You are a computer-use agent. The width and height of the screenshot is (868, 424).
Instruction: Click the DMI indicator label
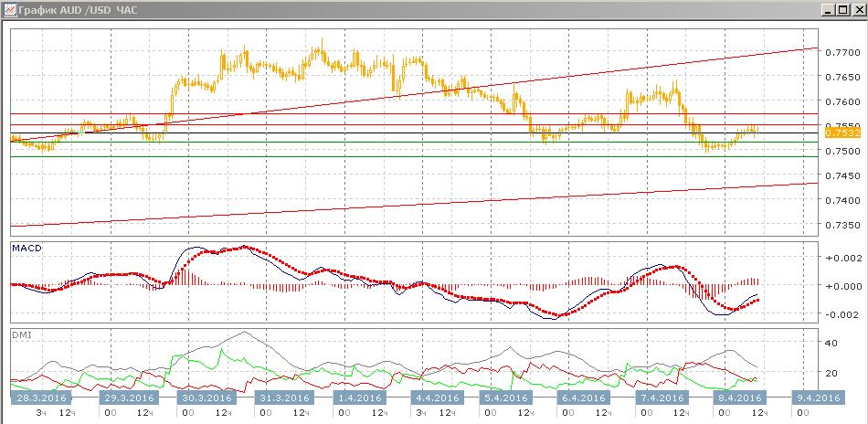tap(22, 334)
